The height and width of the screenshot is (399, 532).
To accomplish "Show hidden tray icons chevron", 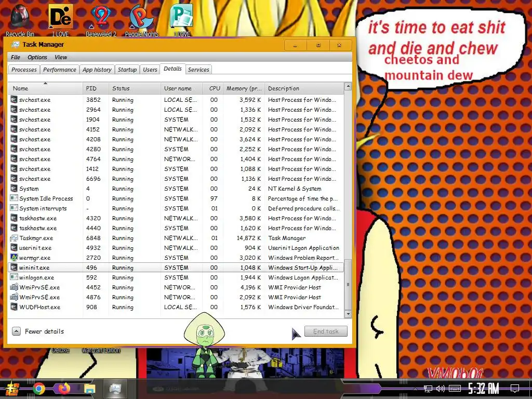I will (x=415, y=389).
